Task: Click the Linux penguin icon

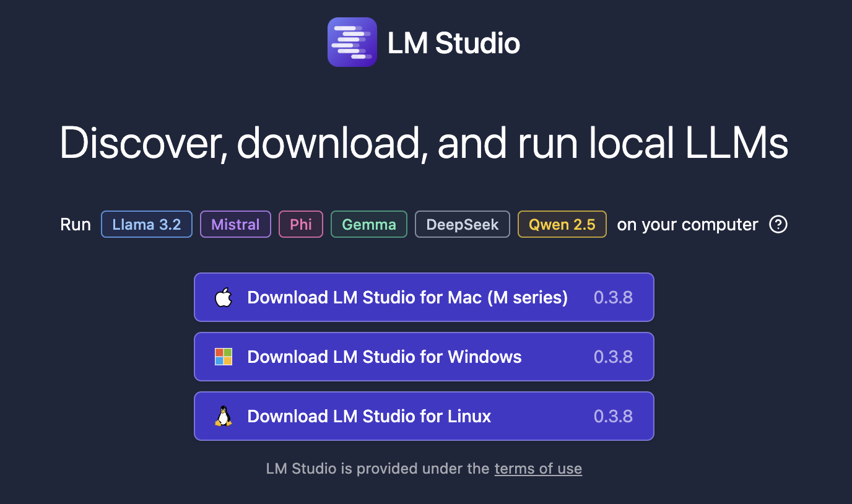Action: [223, 416]
